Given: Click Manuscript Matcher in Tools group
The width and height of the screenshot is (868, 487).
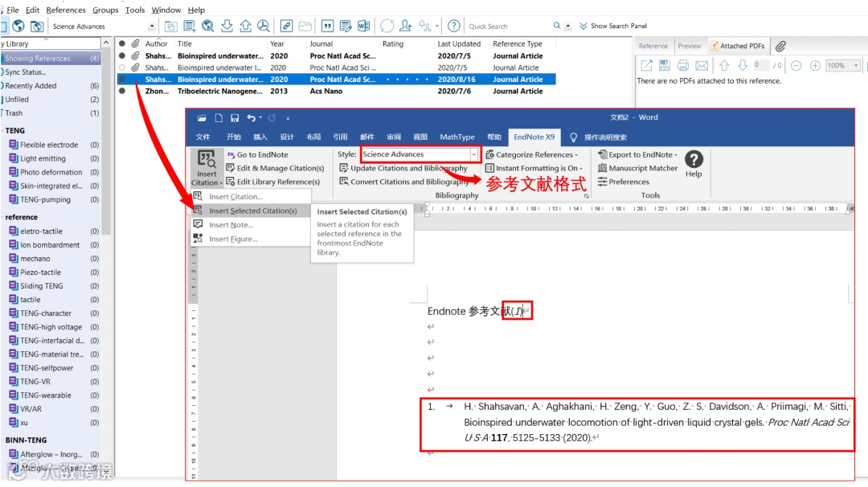Looking at the screenshot, I should tap(637, 168).
